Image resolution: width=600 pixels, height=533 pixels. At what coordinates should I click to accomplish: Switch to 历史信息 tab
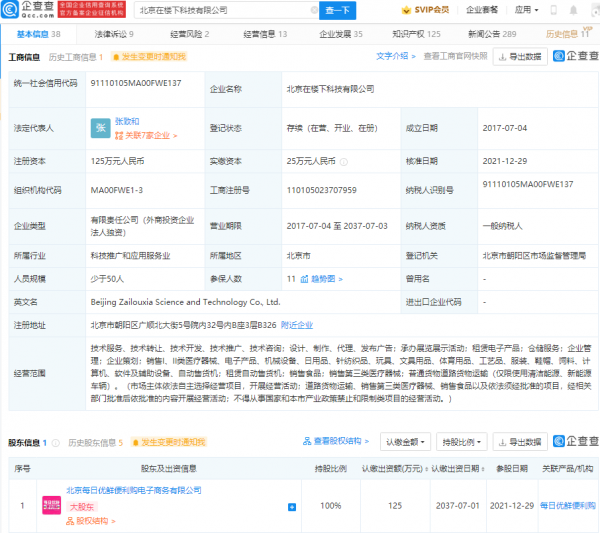(567, 34)
